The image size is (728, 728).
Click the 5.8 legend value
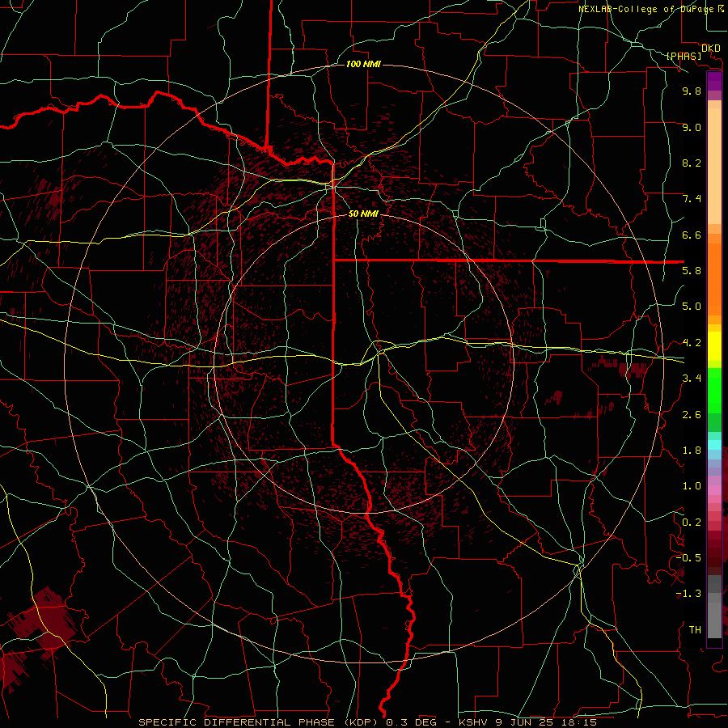point(692,271)
